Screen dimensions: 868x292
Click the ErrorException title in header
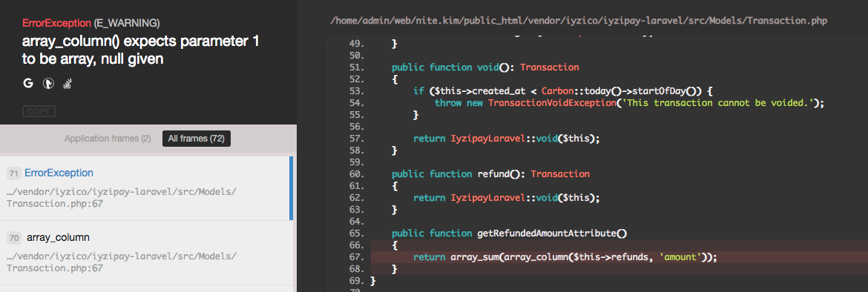click(x=56, y=23)
